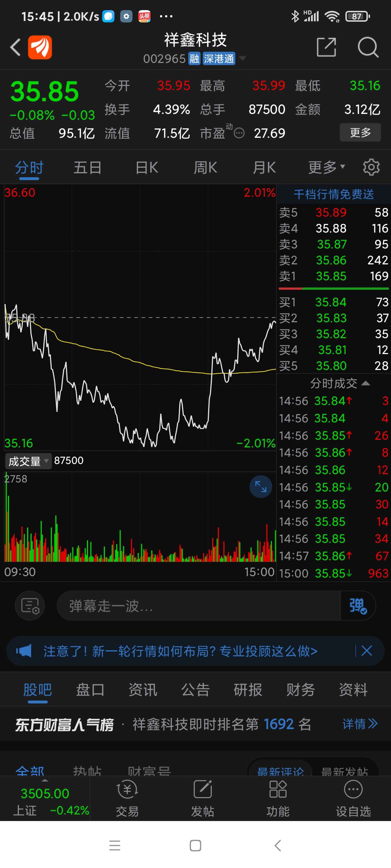Select 卖1 order at 35.85
The image size is (391, 868).
pos(333,276)
